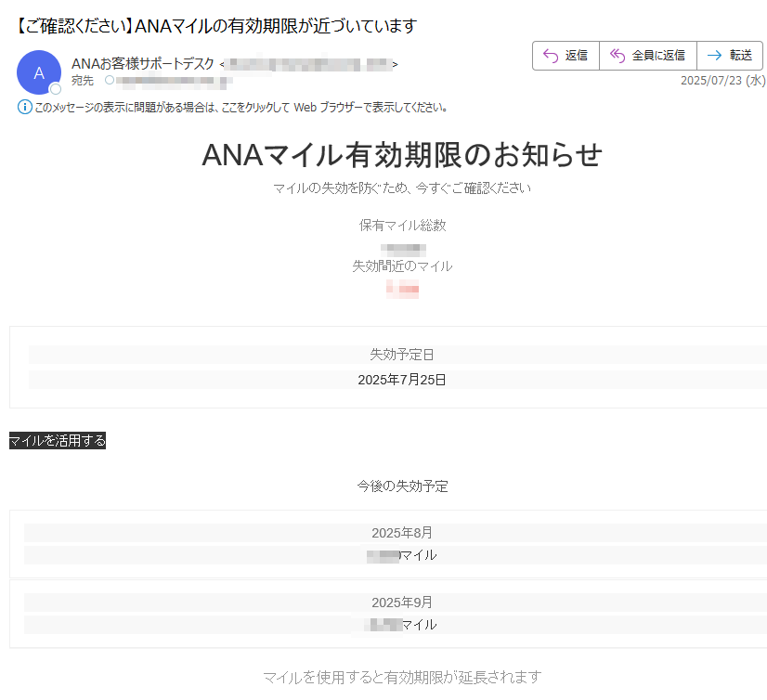Select the sender name ANAお客様サポートデスク

pos(143,63)
